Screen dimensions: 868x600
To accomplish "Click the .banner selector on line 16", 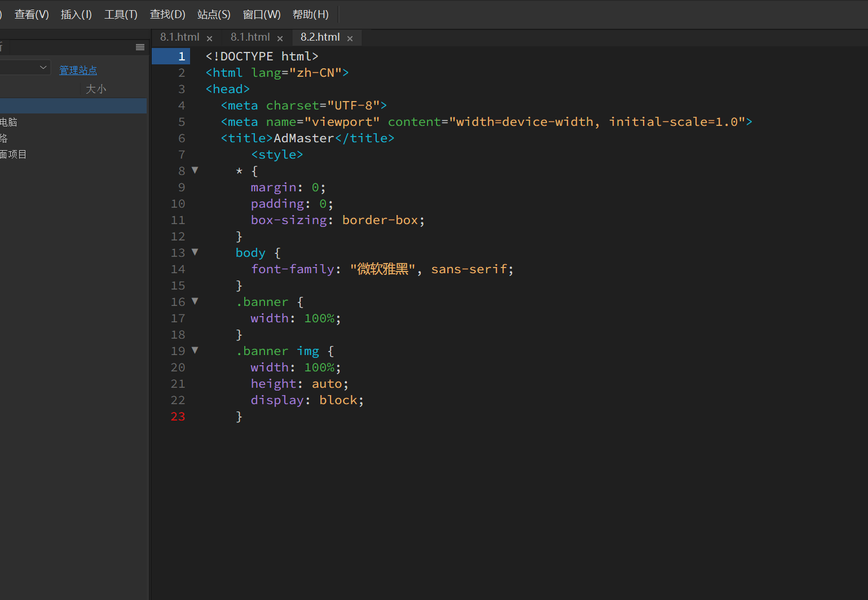I will pyautogui.click(x=262, y=302).
